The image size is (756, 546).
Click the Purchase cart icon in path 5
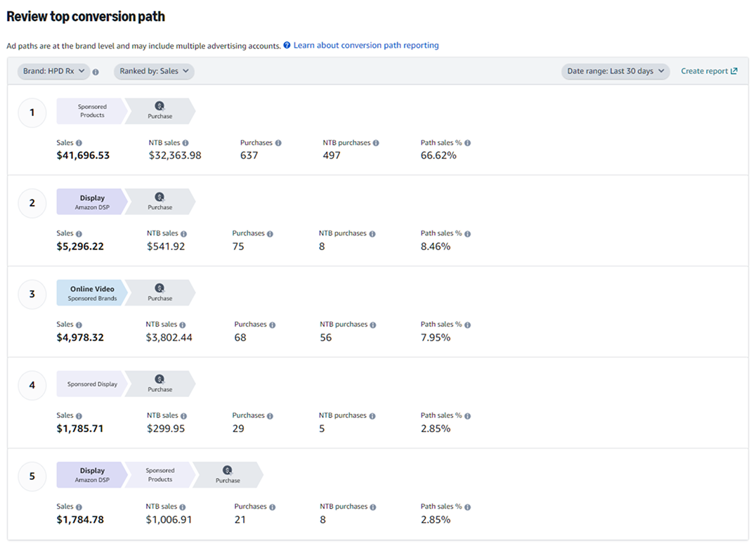pos(228,471)
